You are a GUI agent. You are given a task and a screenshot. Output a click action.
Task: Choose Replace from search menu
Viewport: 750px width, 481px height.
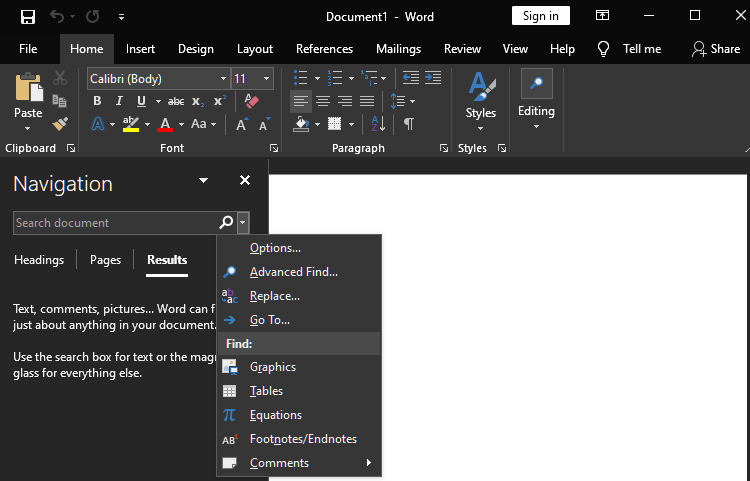(299, 296)
